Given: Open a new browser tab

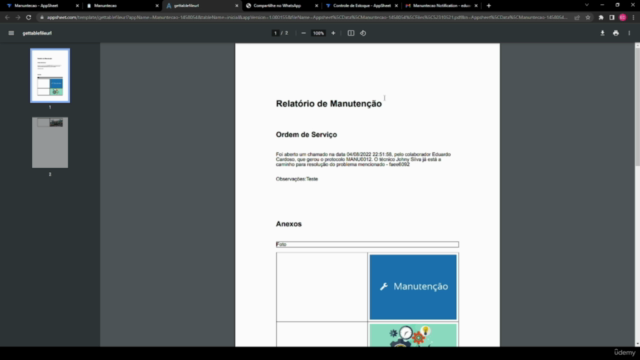Looking at the screenshot, I should tap(489, 6).
